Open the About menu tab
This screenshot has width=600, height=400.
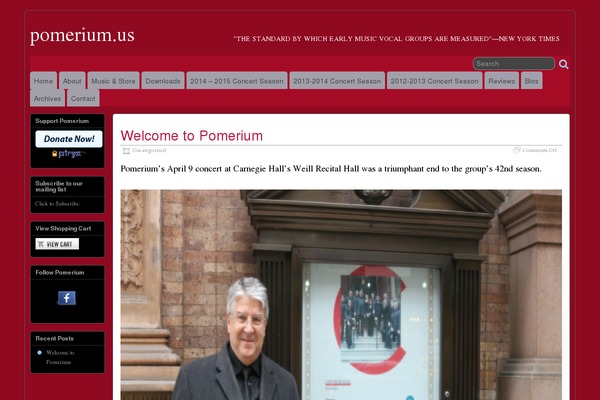tap(72, 81)
